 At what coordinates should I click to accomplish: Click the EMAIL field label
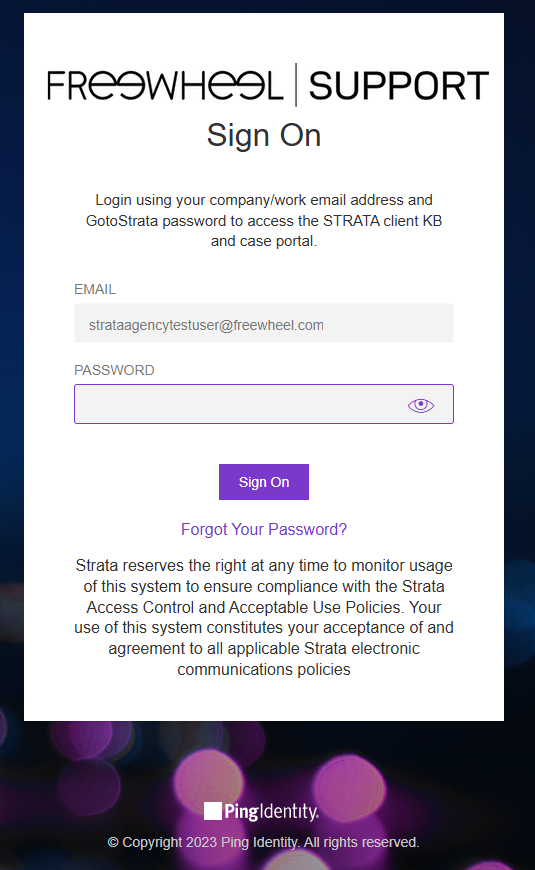tap(95, 289)
